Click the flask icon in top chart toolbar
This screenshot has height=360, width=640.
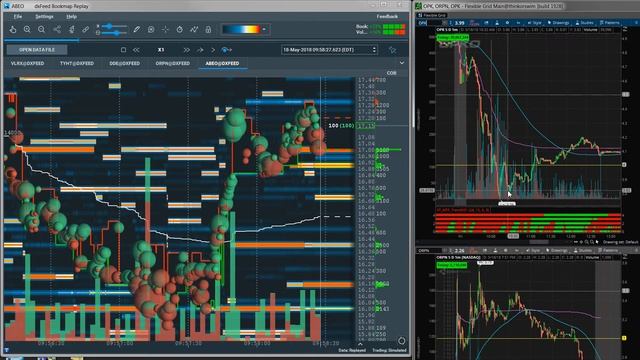[x=497, y=23]
